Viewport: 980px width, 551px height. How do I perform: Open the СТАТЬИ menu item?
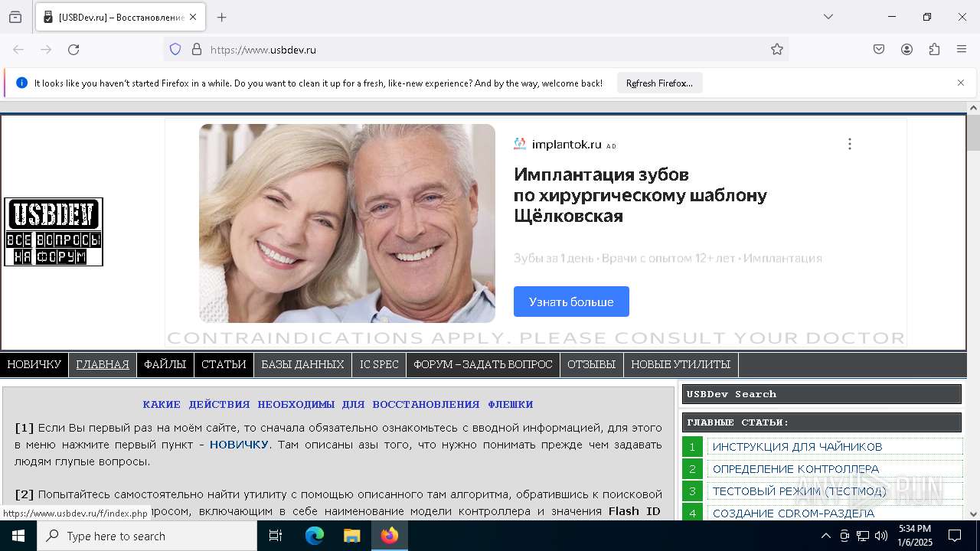pyautogui.click(x=224, y=365)
